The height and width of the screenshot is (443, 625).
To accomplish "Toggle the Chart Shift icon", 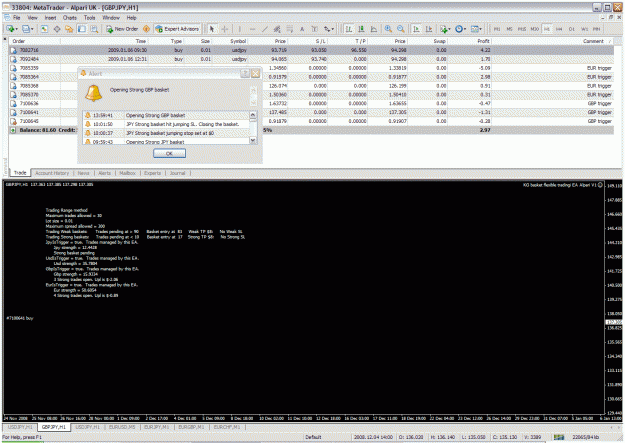I will click(429, 29).
